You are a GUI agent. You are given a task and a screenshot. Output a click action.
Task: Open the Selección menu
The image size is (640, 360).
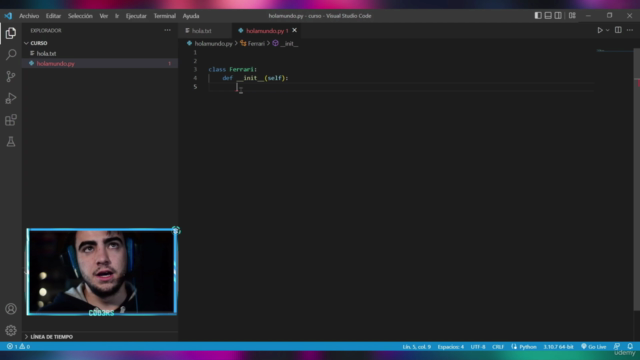tap(80, 16)
